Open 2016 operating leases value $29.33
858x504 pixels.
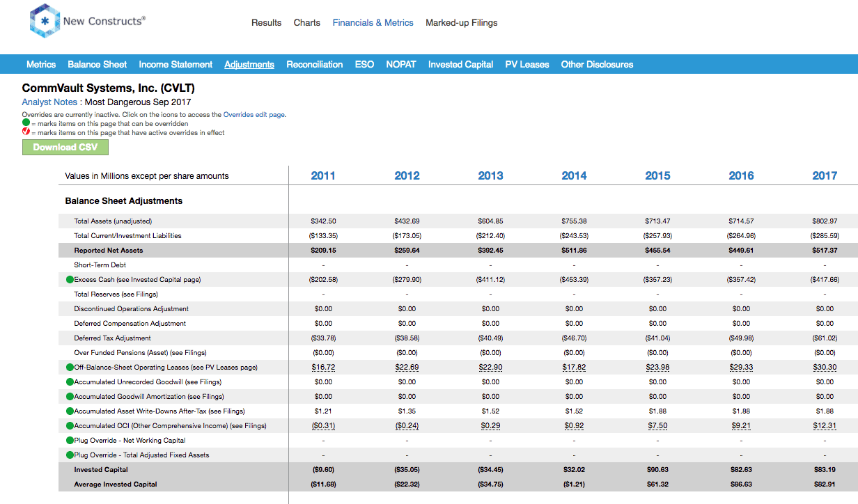point(742,368)
